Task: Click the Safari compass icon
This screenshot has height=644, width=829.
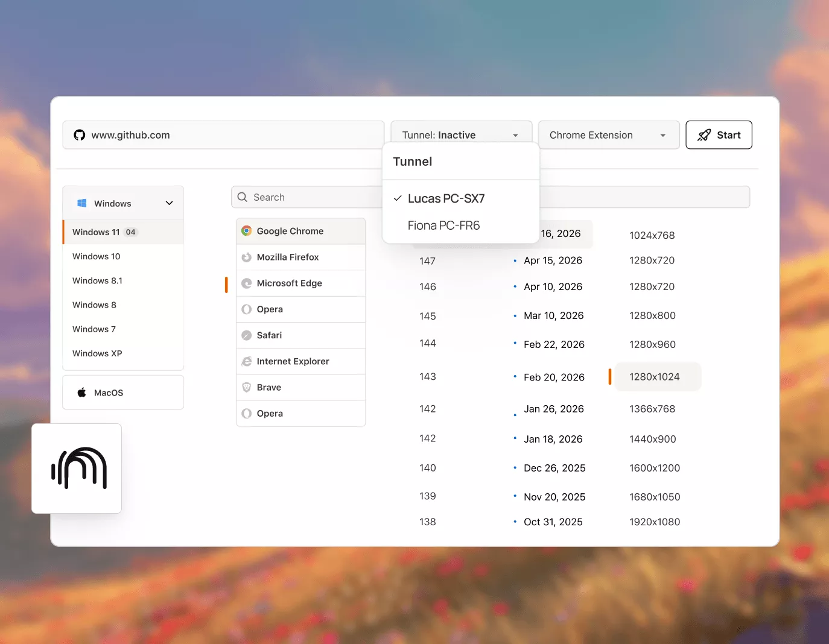Action: click(x=247, y=335)
